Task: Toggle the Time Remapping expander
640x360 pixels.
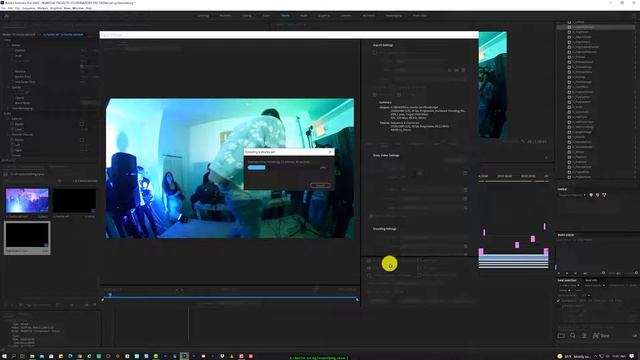Action: 8,108
